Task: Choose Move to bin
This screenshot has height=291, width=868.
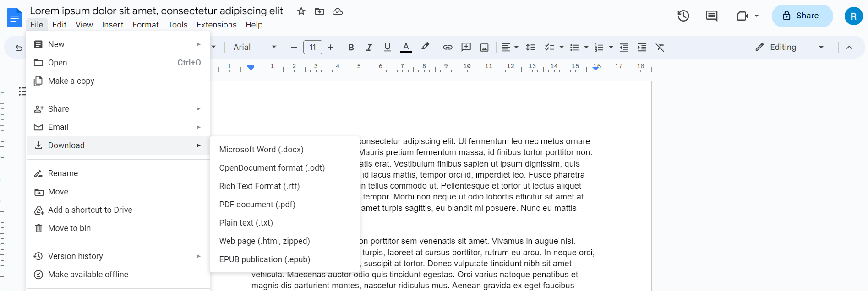Action: tap(118, 228)
